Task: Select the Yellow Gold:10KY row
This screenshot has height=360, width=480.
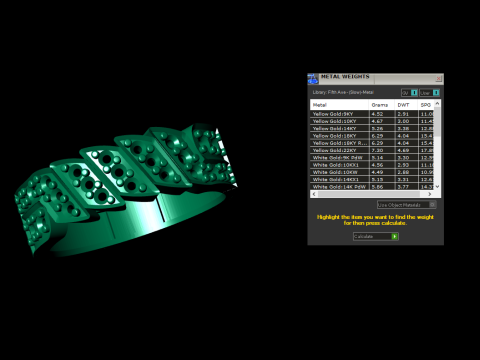Action: pos(372,121)
